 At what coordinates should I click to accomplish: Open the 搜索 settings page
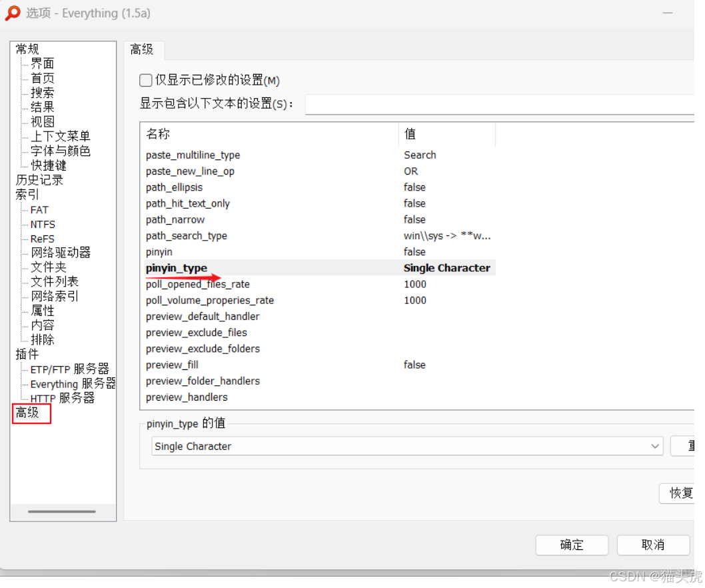pos(43,93)
